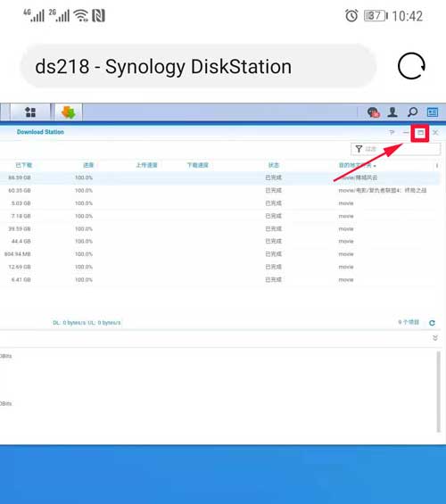Screen dimensions: 446x504
Task: Select the 5.03 GB download row
Action: point(219,203)
